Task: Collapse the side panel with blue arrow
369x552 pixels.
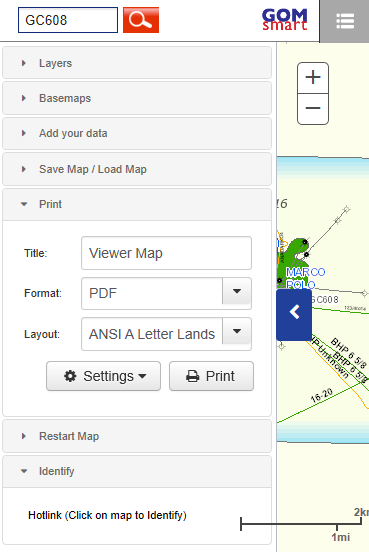Action: [294, 315]
